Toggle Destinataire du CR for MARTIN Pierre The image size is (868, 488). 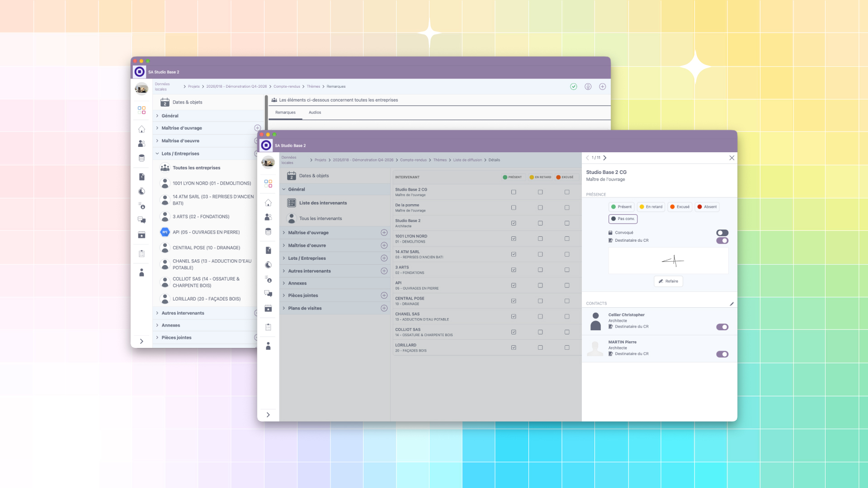tap(722, 354)
